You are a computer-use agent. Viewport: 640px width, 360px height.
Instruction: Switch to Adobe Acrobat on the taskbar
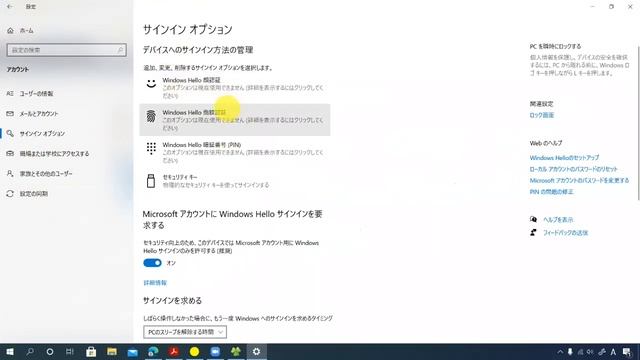(x=174, y=351)
